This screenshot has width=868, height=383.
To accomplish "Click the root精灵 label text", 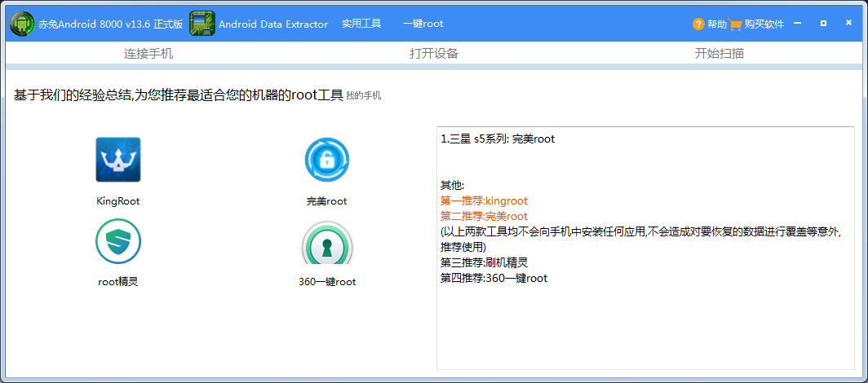I will 118,282.
